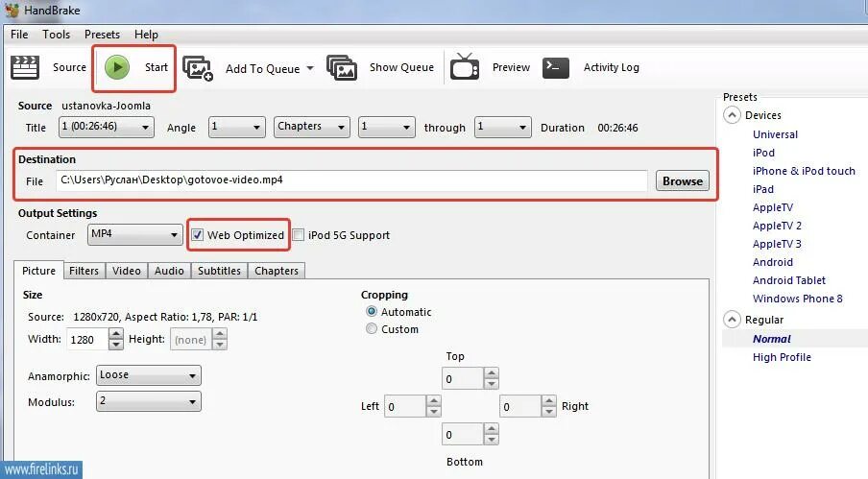This screenshot has height=479, width=868.
Task: Select the iPad preset
Action: (x=762, y=189)
